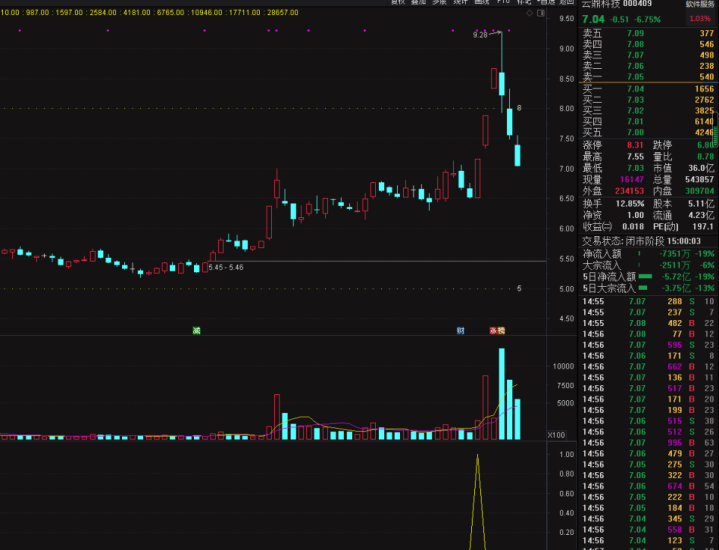This screenshot has height=550, width=719.
Task: Click the 1.03% sector change value
Action: pos(700,18)
